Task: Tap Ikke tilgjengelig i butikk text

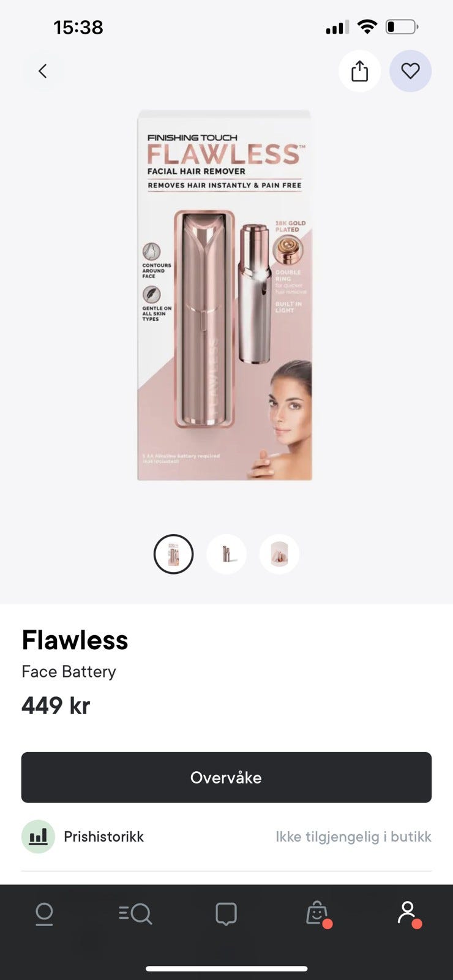Action: [353, 837]
